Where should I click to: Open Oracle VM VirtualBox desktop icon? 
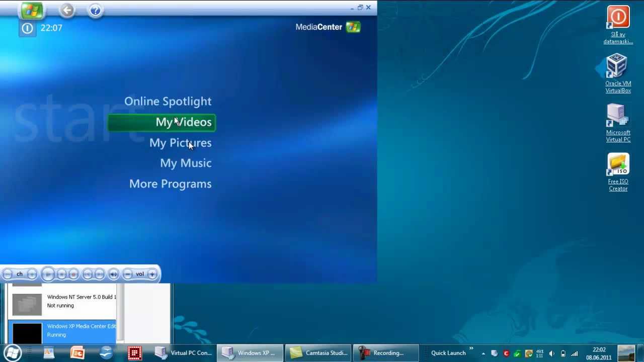[x=618, y=74]
